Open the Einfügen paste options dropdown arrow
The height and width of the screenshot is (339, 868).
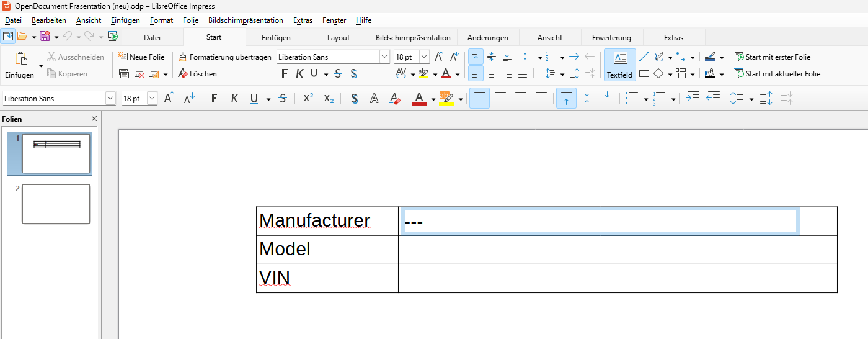click(x=41, y=66)
